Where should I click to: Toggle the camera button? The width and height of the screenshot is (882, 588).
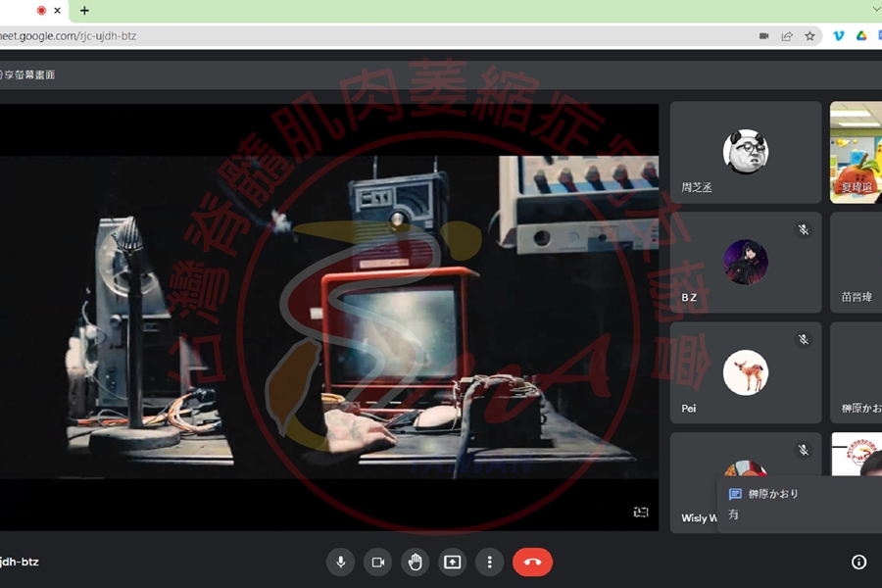pyautogui.click(x=378, y=562)
